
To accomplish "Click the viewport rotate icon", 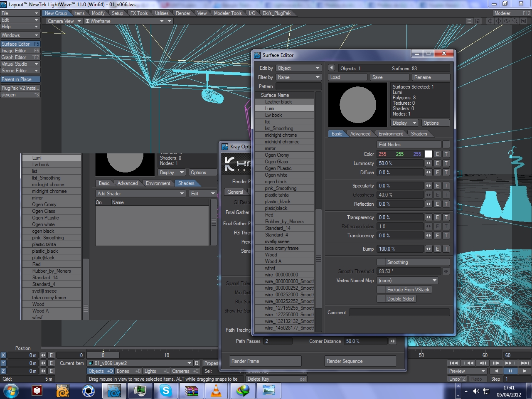I will pyautogui.click(x=507, y=21).
